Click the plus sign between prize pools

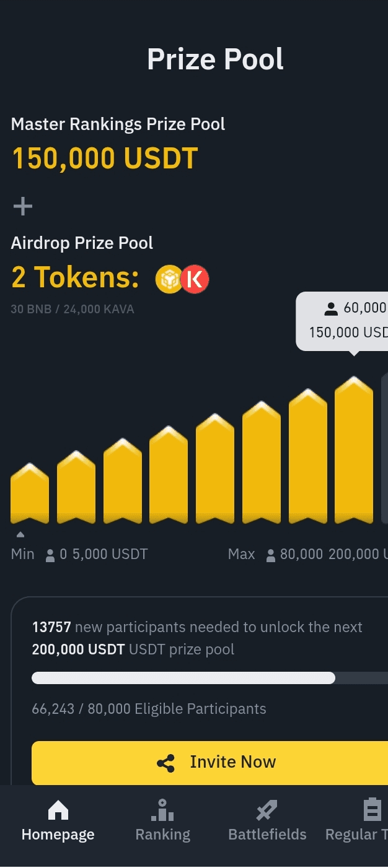[23, 206]
